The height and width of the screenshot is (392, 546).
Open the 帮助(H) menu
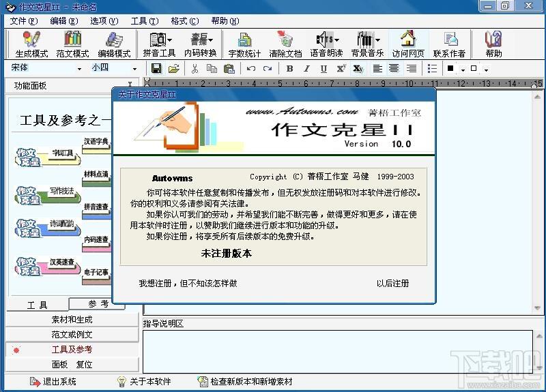(225, 21)
